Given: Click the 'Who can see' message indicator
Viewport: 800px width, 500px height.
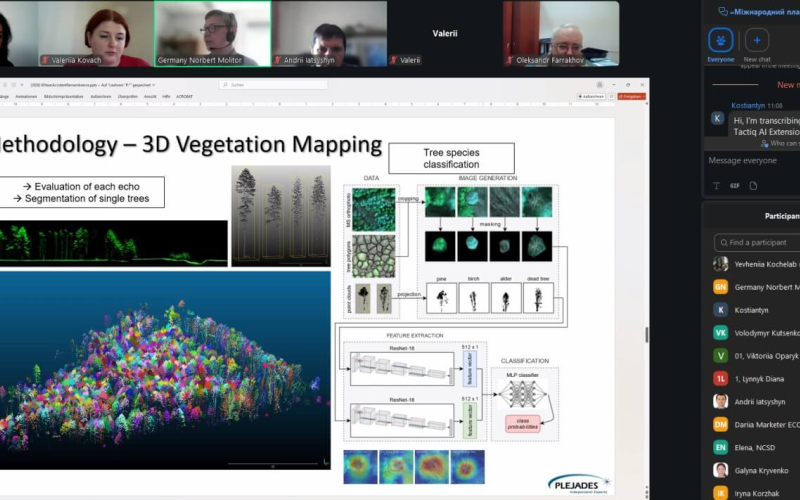Looking at the screenshot, I should pos(780,143).
